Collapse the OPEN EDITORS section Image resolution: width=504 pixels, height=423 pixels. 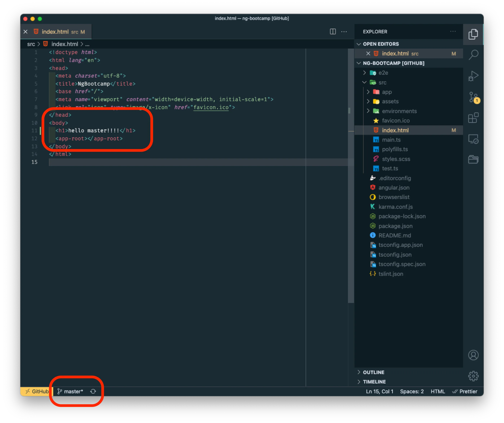(408, 44)
